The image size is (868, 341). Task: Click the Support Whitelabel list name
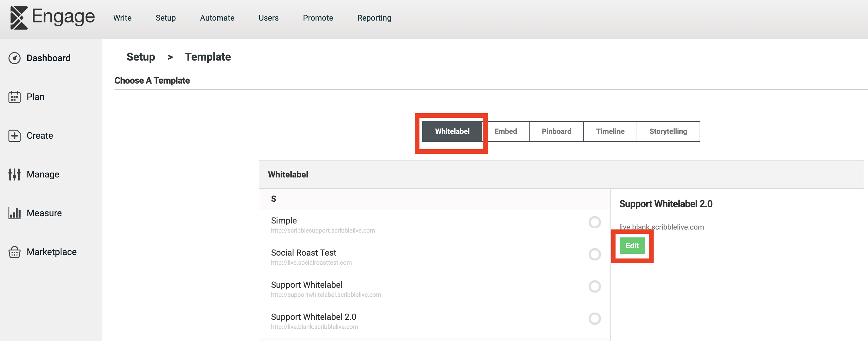306,284
